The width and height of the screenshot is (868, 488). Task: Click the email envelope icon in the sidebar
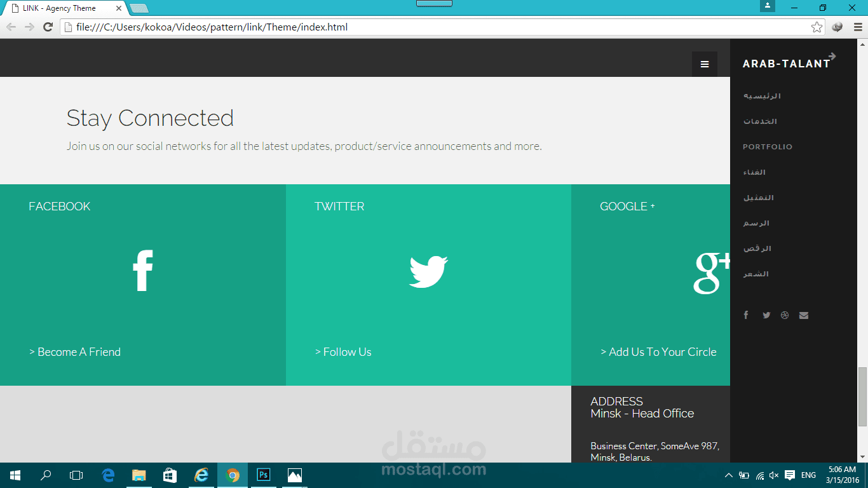[x=803, y=315]
